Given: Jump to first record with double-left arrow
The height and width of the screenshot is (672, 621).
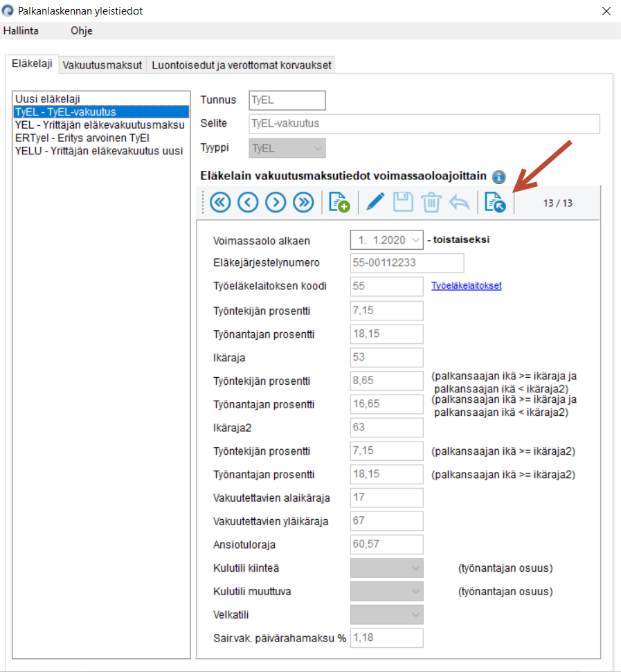Looking at the screenshot, I should [220, 202].
